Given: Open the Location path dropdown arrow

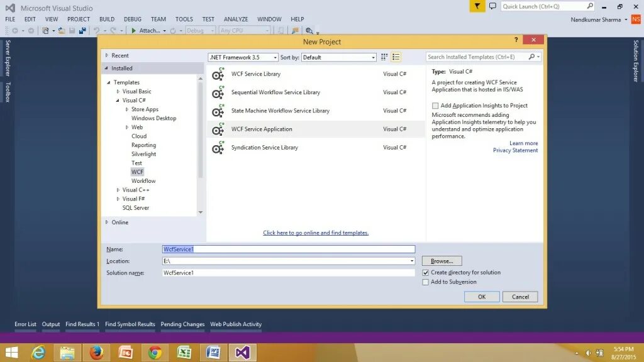Looking at the screenshot, I should point(411,261).
